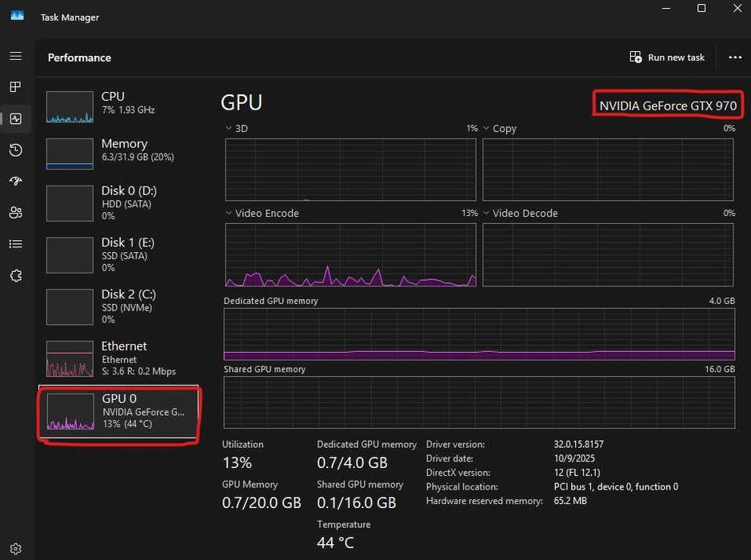Close the Task Manager window
The image size is (751, 560).
pyautogui.click(x=737, y=8)
